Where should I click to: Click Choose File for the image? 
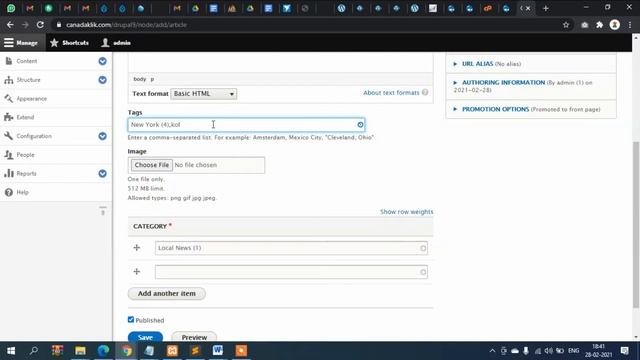tap(151, 165)
